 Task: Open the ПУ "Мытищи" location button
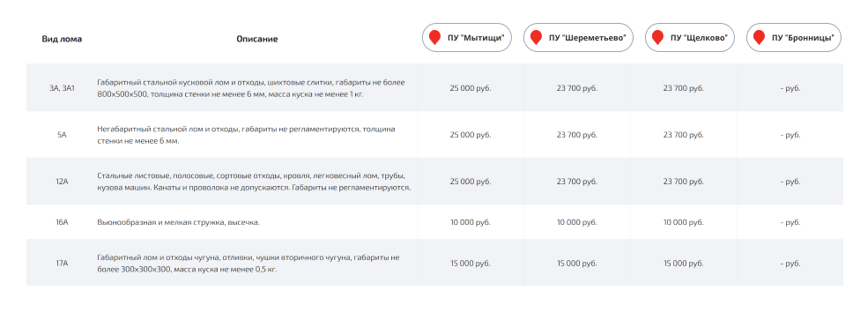tap(467, 38)
